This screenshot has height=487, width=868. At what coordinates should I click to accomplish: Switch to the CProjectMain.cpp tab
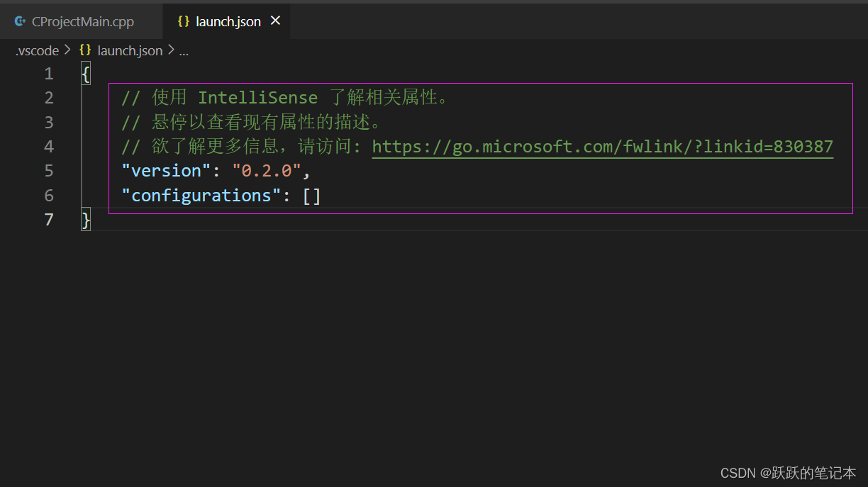(x=81, y=21)
